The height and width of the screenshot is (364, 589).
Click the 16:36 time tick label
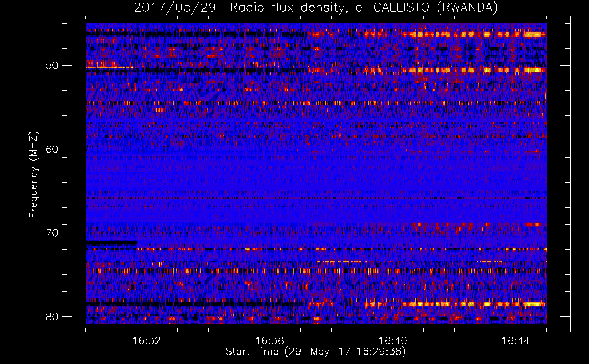pos(270,341)
